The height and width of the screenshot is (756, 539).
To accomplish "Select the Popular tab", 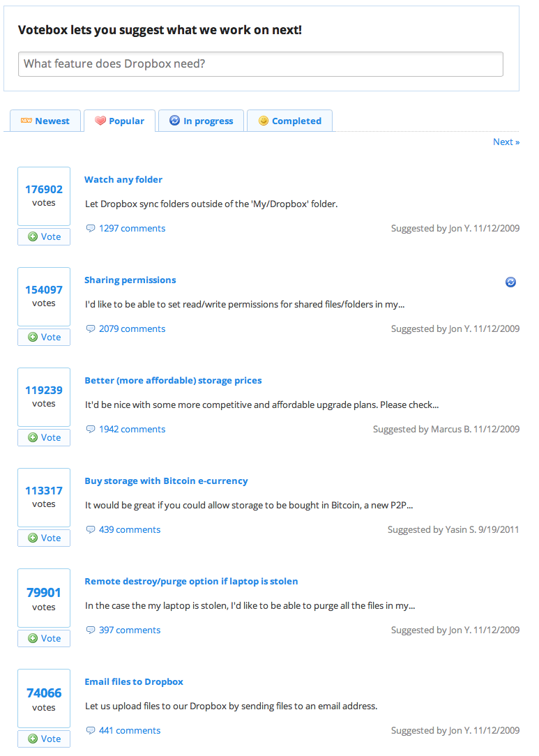I will tap(119, 121).
